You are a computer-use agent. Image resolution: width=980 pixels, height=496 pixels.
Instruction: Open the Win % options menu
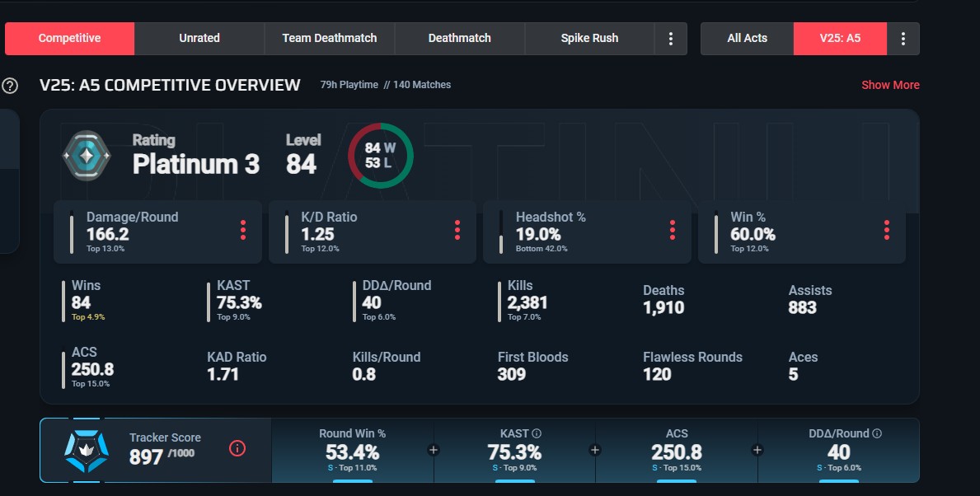coord(887,231)
